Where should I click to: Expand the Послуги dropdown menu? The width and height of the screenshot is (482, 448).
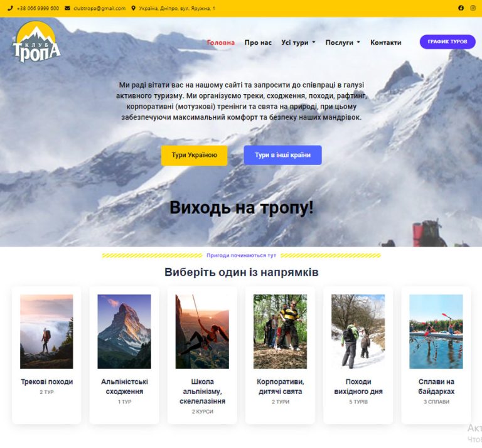pos(343,43)
